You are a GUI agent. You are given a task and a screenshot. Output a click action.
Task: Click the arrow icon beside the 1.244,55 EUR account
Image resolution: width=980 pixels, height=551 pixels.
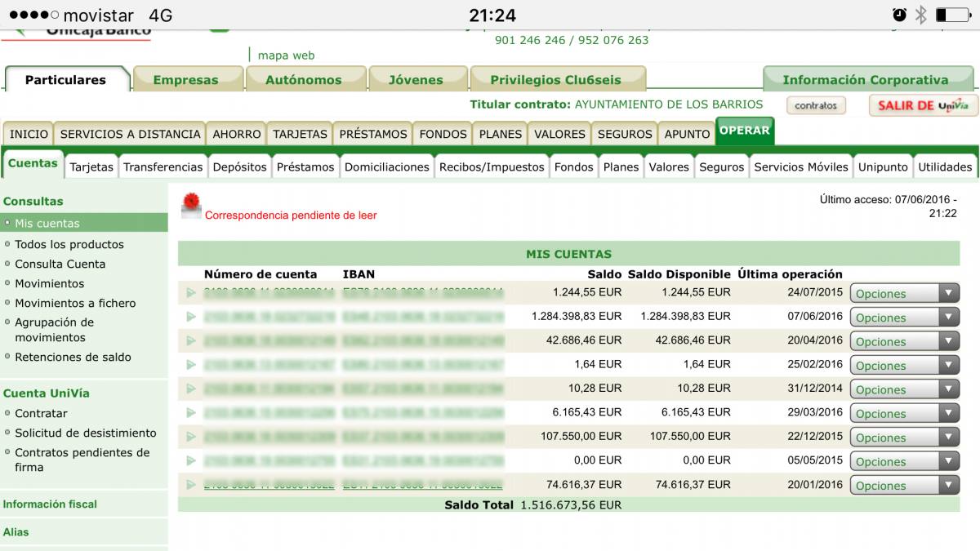(x=191, y=292)
